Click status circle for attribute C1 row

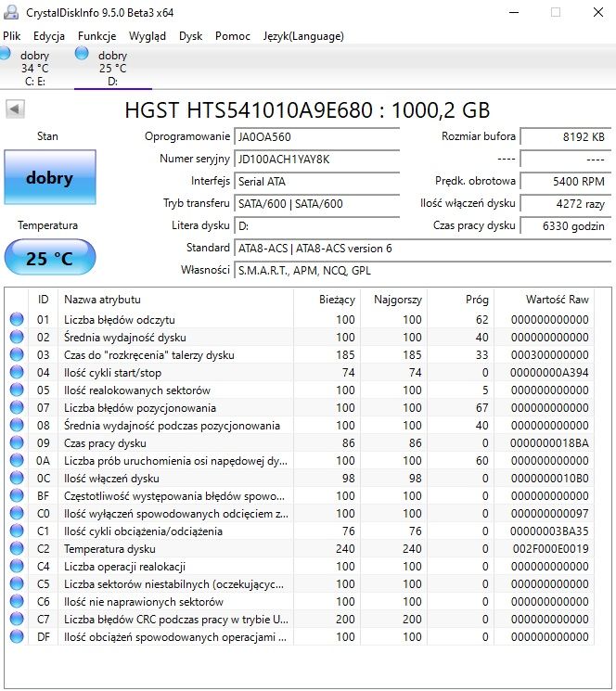click(x=17, y=531)
